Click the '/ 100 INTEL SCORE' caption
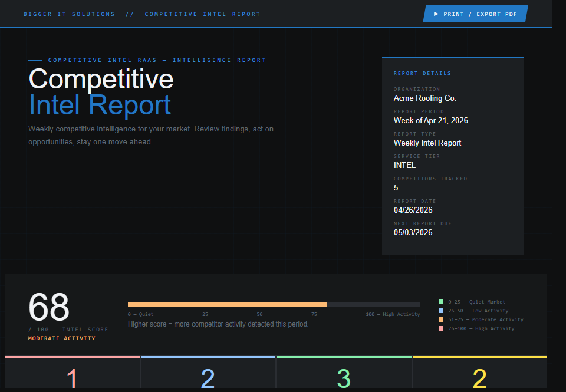Screen dimensions: 566x392 [68, 330]
